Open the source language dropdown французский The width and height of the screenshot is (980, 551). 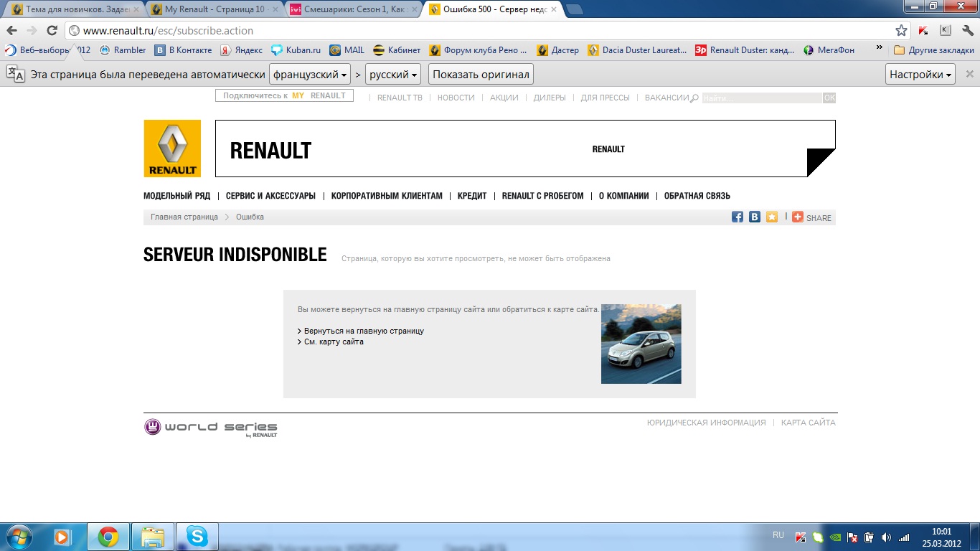[310, 75]
